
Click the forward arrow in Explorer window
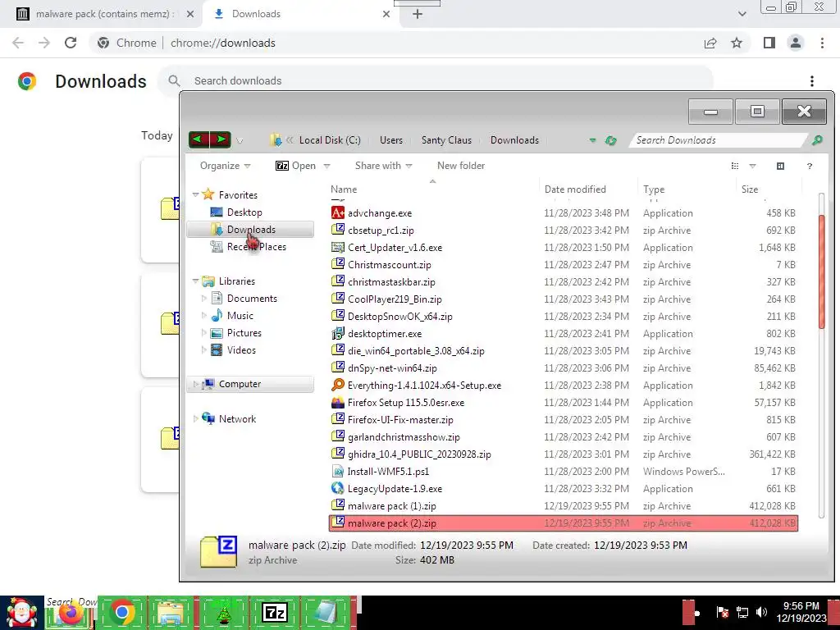click(221, 139)
